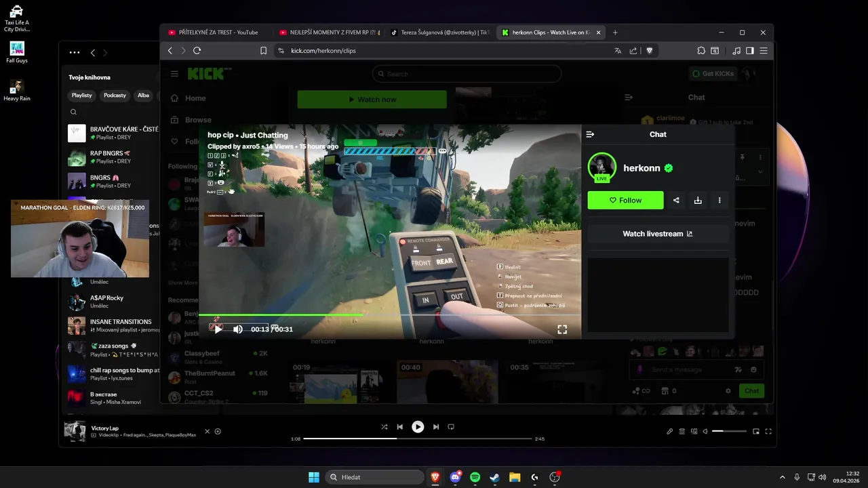Play Victory Lap in Spotify
Screen dimensions: 868x488
coord(418,427)
